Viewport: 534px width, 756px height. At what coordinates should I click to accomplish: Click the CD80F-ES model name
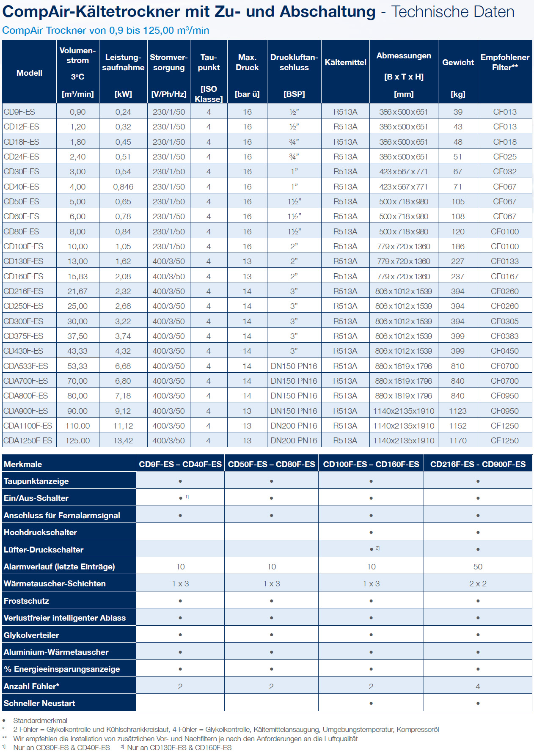22,231
